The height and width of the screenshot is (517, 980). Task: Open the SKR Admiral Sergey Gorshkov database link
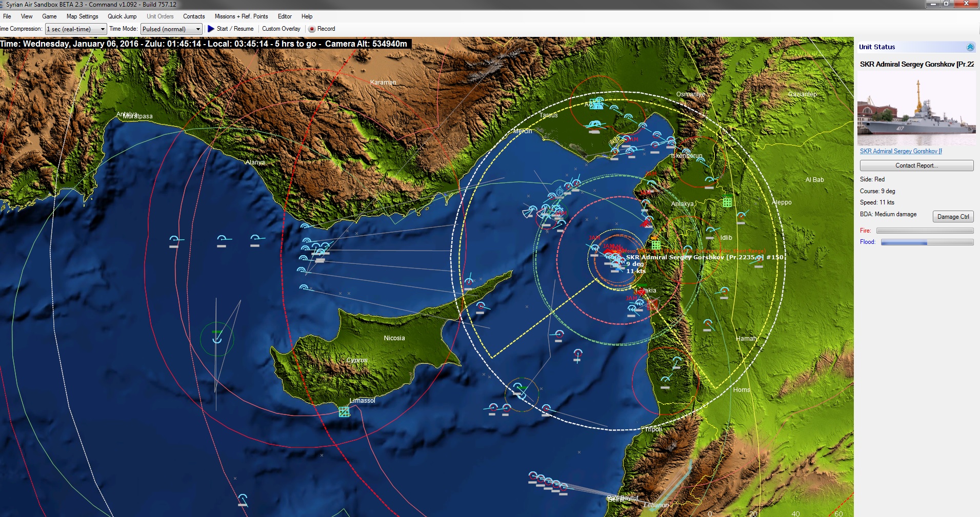[901, 151]
